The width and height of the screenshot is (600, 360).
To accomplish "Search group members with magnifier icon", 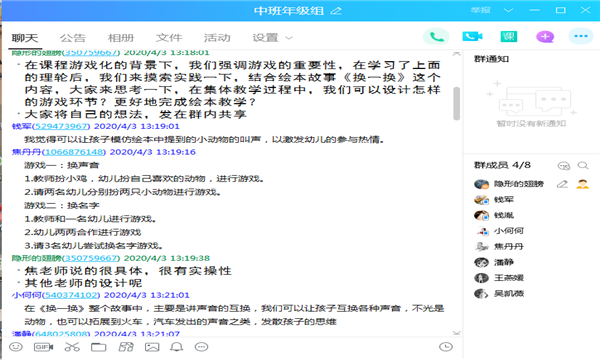I will click(583, 165).
